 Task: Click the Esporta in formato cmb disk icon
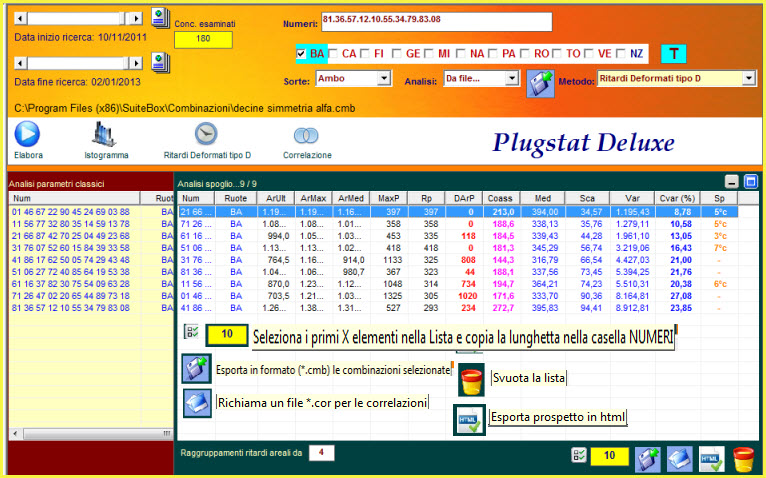(x=196, y=369)
